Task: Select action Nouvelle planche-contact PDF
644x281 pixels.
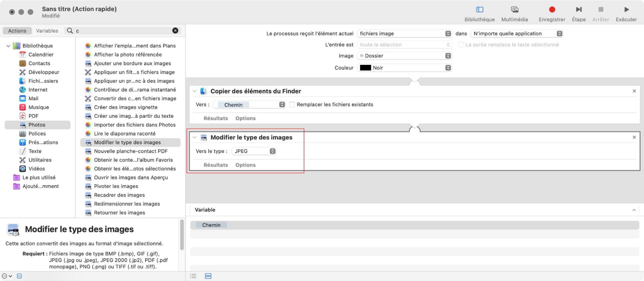Action: tap(130, 151)
